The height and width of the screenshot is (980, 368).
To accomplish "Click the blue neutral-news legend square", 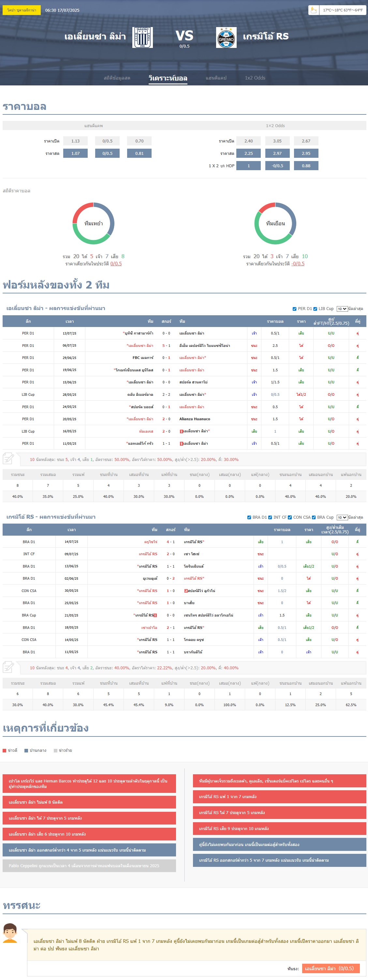I will point(26,750).
